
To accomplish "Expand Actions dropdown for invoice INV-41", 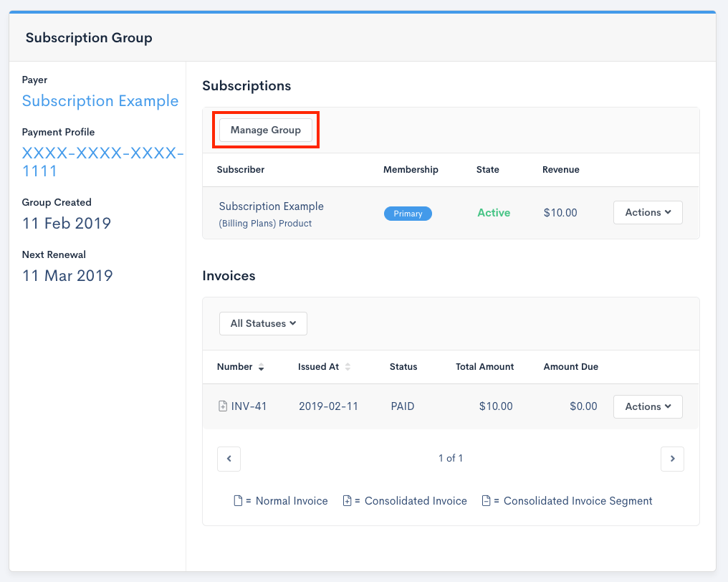I will (648, 406).
